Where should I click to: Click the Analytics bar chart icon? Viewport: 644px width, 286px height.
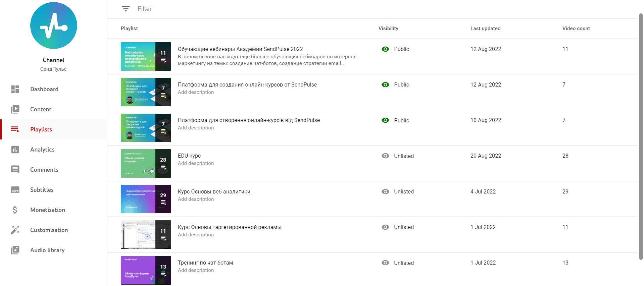pyautogui.click(x=15, y=150)
